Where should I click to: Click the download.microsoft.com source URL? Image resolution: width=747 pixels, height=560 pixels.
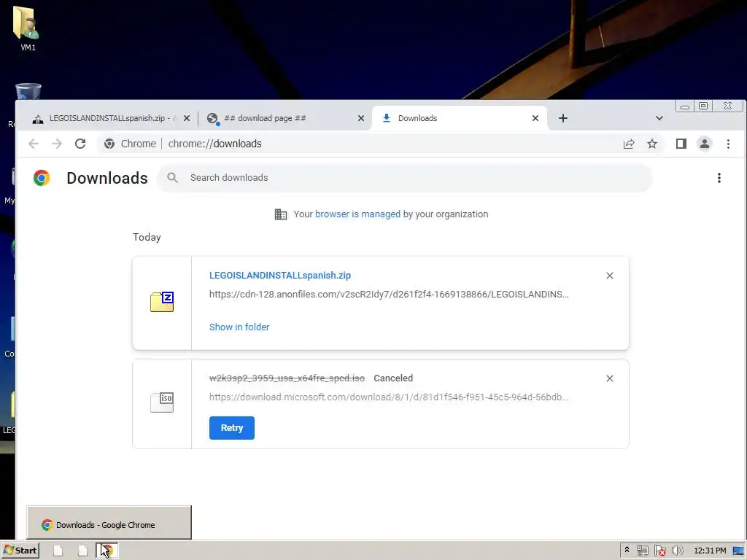pyautogui.click(x=389, y=397)
